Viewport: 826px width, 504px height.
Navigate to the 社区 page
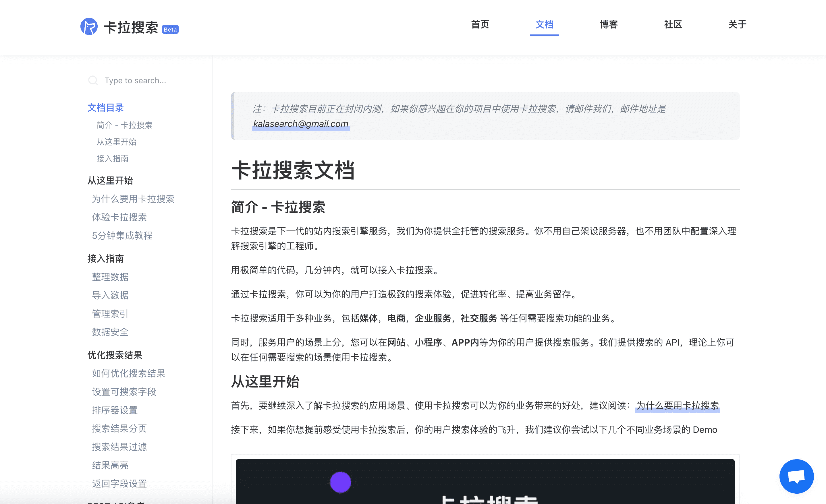coord(673,24)
